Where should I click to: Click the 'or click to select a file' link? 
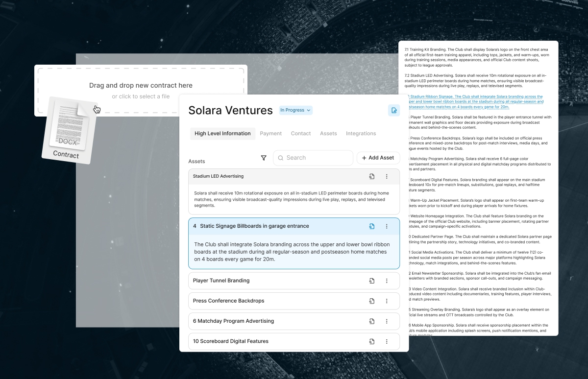pos(141,96)
